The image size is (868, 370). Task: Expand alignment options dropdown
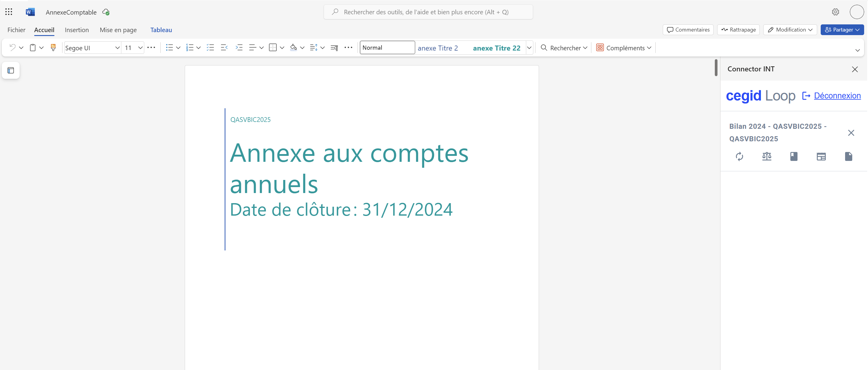[261, 48]
